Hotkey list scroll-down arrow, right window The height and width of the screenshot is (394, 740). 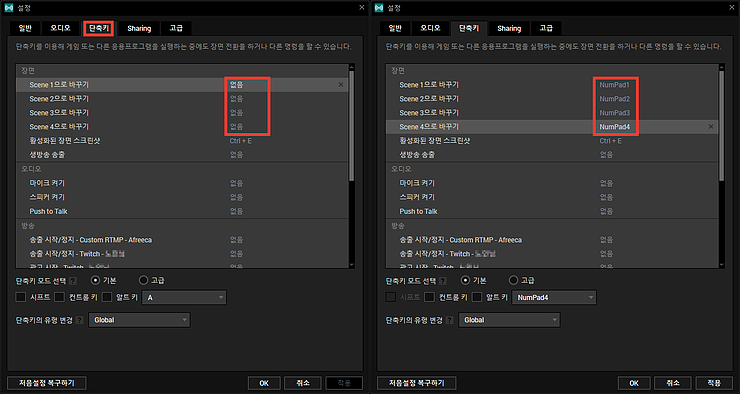click(x=721, y=265)
